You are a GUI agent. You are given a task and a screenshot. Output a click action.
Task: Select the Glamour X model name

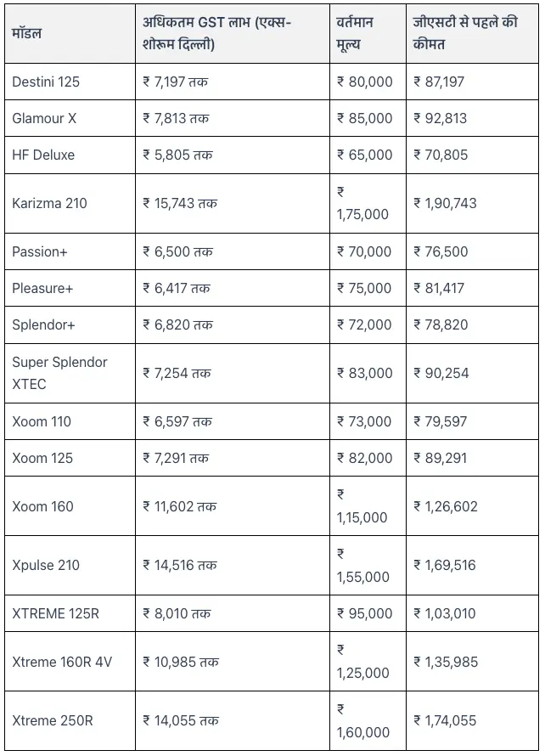coord(44,118)
